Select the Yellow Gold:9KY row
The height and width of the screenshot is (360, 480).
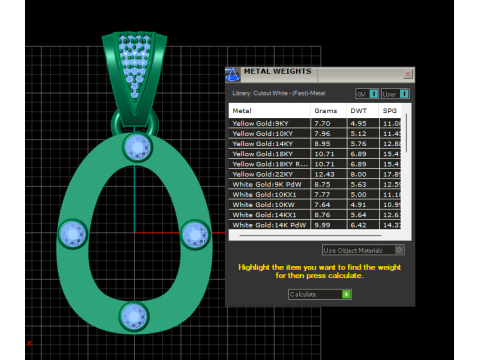point(315,123)
